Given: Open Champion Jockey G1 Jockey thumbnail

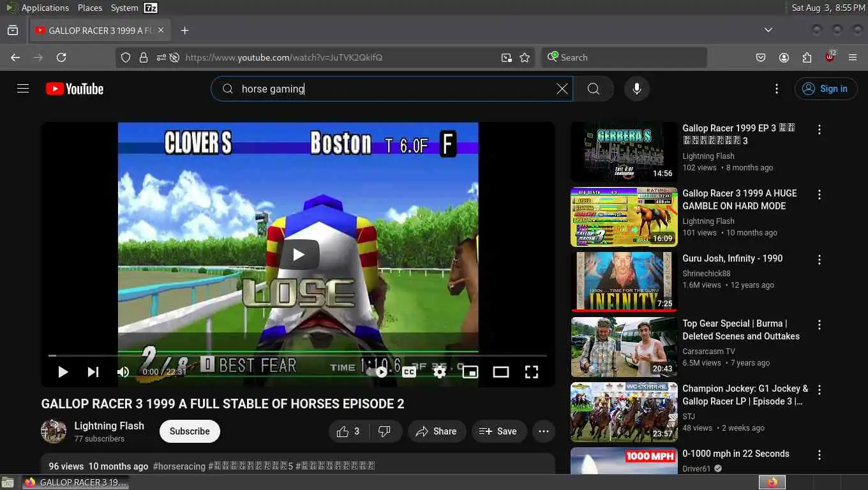Looking at the screenshot, I should tap(624, 412).
